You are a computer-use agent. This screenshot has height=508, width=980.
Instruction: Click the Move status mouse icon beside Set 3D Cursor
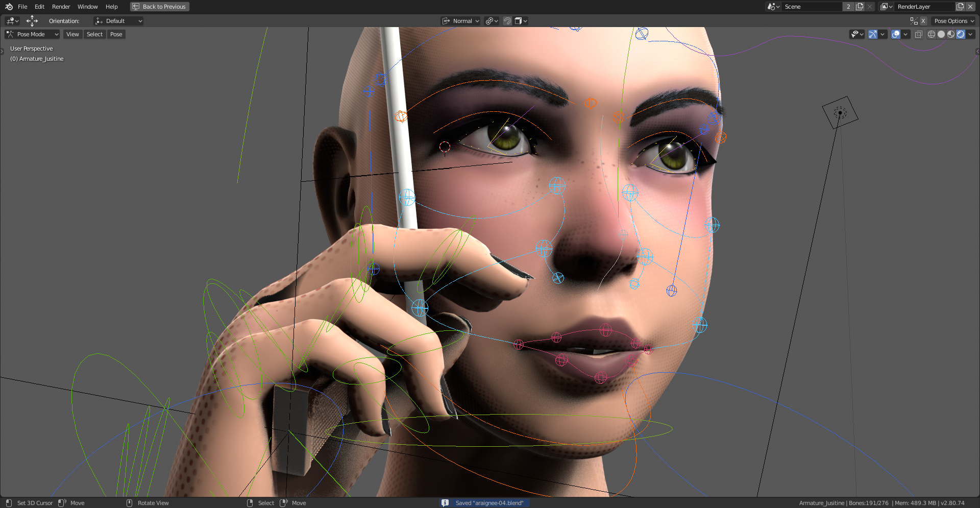tap(62, 503)
